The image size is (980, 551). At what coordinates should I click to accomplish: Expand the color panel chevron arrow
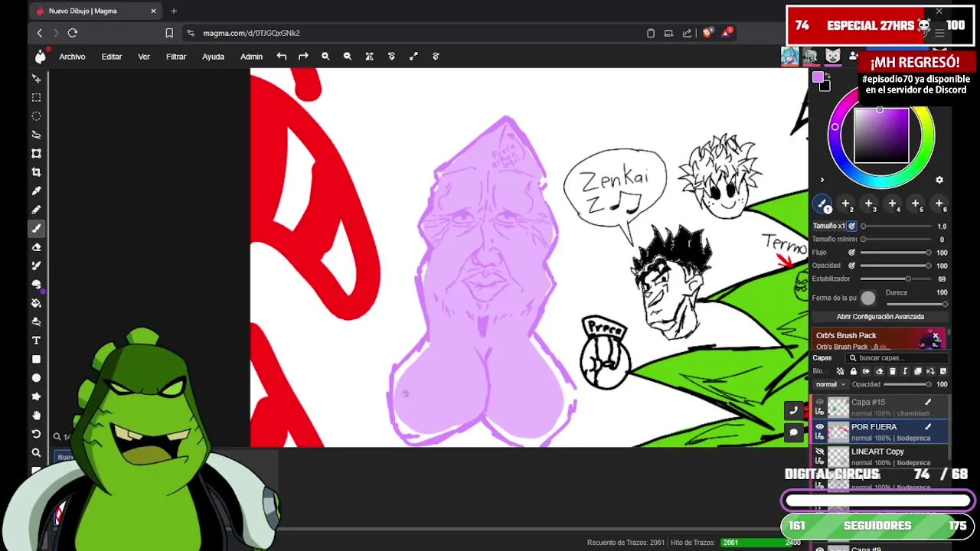pyautogui.click(x=822, y=181)
